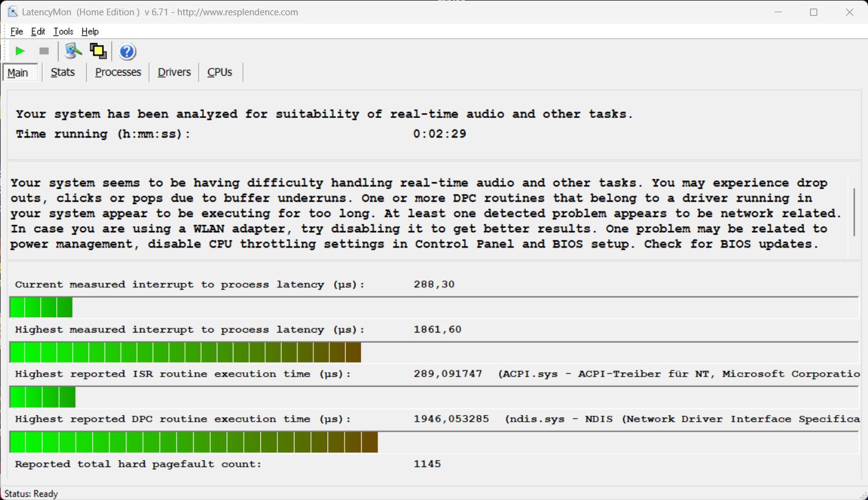Open the Tools menu

(64, 32)
